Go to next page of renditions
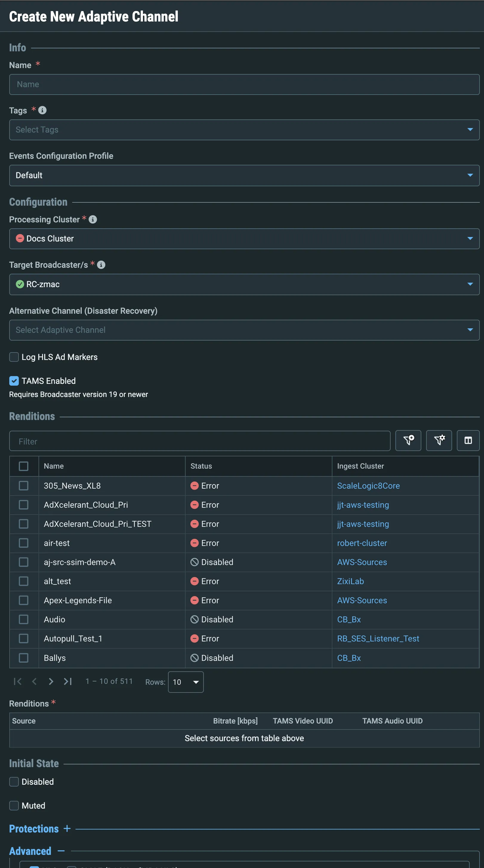 pyautogui.click(x=51, y=681)
